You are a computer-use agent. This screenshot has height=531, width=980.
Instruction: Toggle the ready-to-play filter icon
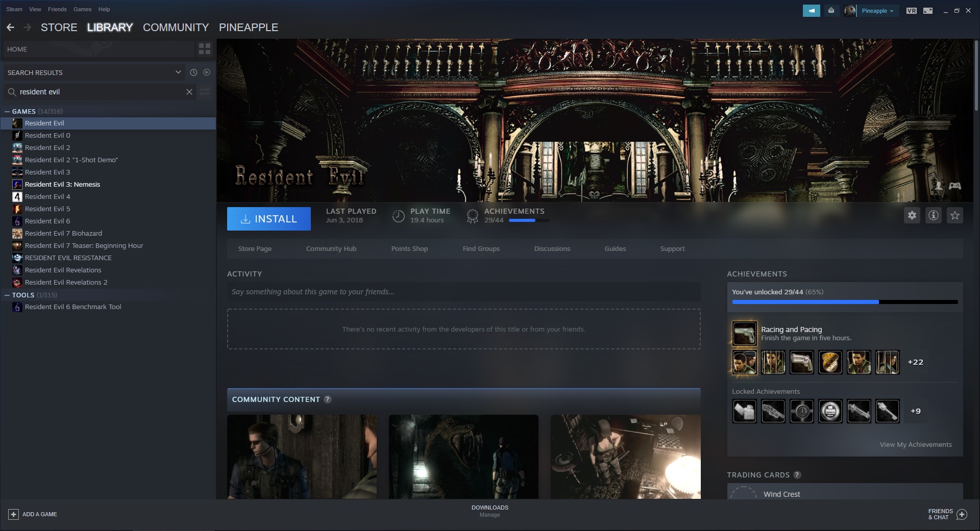[x=207, y=72]
